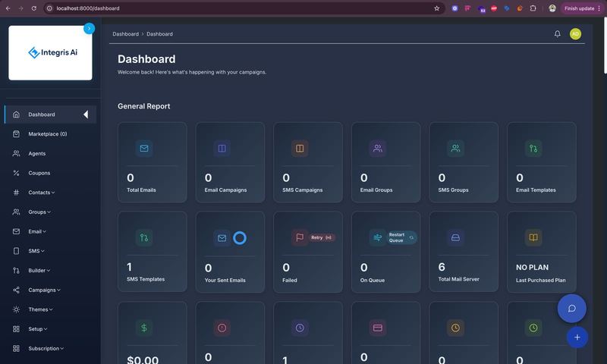Click the page vertical scrollbar

pyautogui.click(x=605, y=46)
